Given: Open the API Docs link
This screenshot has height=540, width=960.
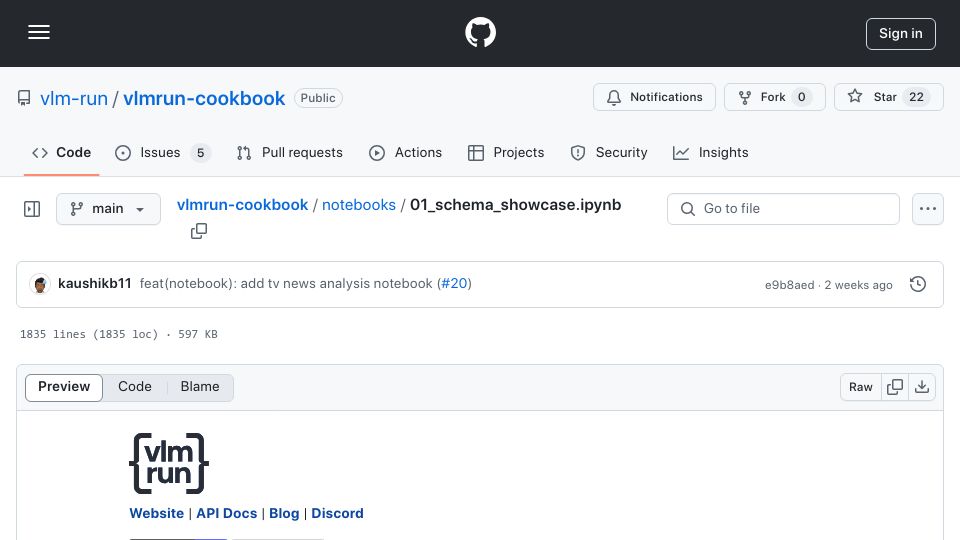Looking at the screenshot, I should [227, 513].
